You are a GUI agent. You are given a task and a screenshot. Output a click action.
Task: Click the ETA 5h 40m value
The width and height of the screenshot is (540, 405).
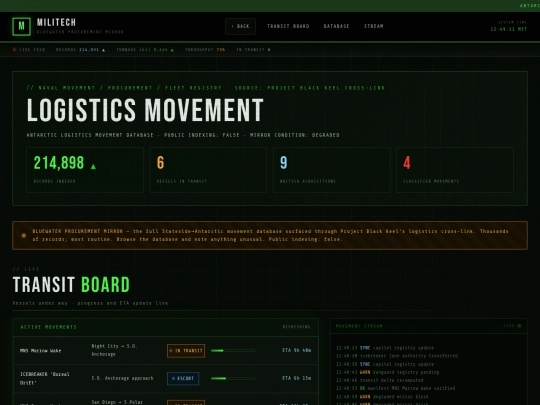tap(297, 350)
